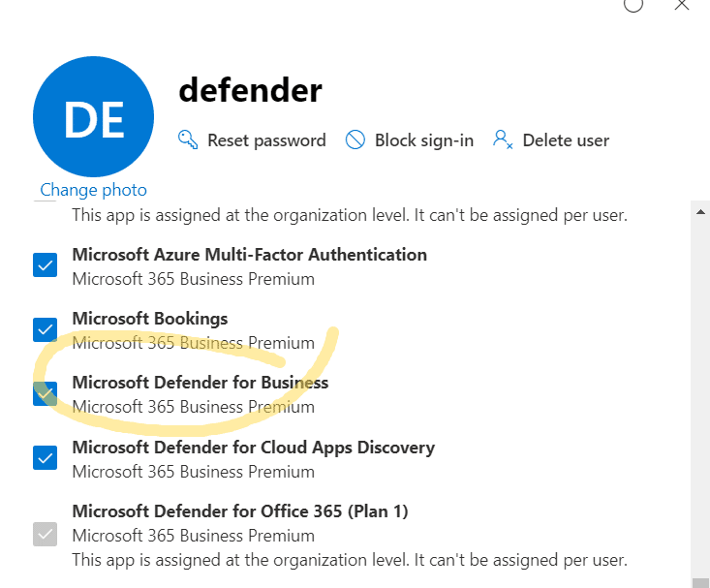Click the Microsoft Bookings app label
The height and width of the screenshot is (588, 710).
point(150,319)
